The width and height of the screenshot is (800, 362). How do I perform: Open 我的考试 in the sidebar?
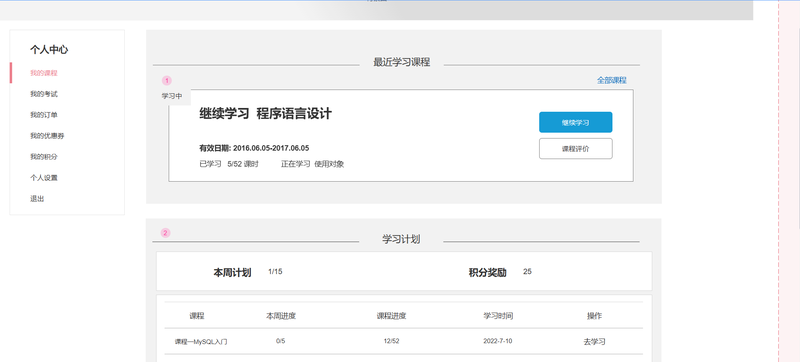[x=44, y=94]
